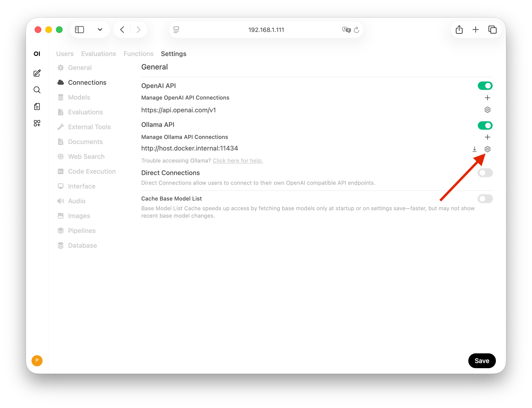Enable Cache Base Model List switch
Screen dimensions: 532x408
tap(485, 199)
